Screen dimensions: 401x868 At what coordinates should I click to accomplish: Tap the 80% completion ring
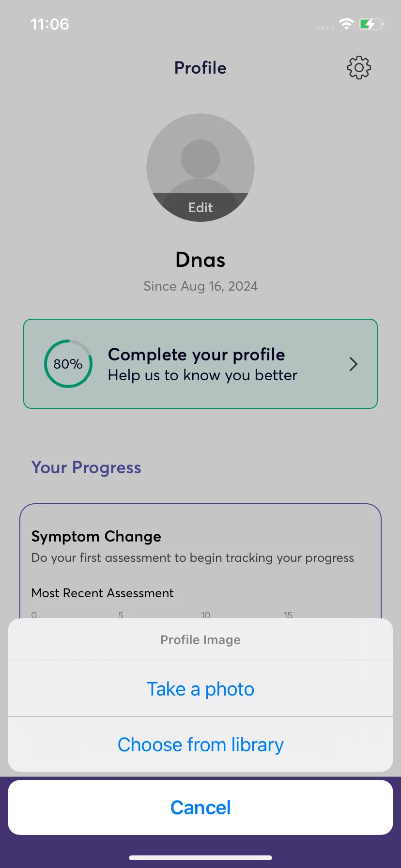(x=68, y=364)
